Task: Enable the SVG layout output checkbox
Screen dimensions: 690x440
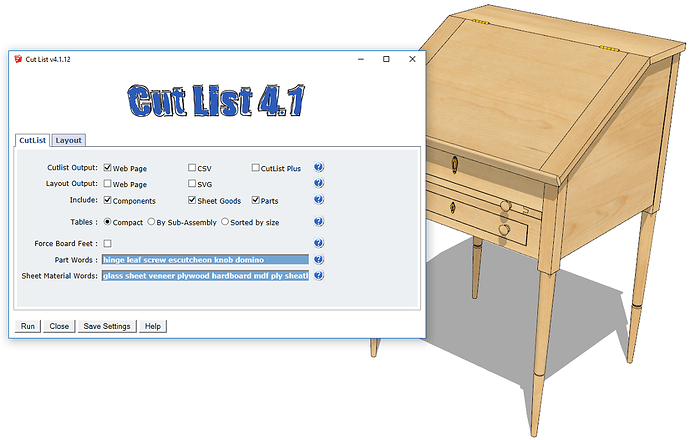Action: click(x=192, y=183)
